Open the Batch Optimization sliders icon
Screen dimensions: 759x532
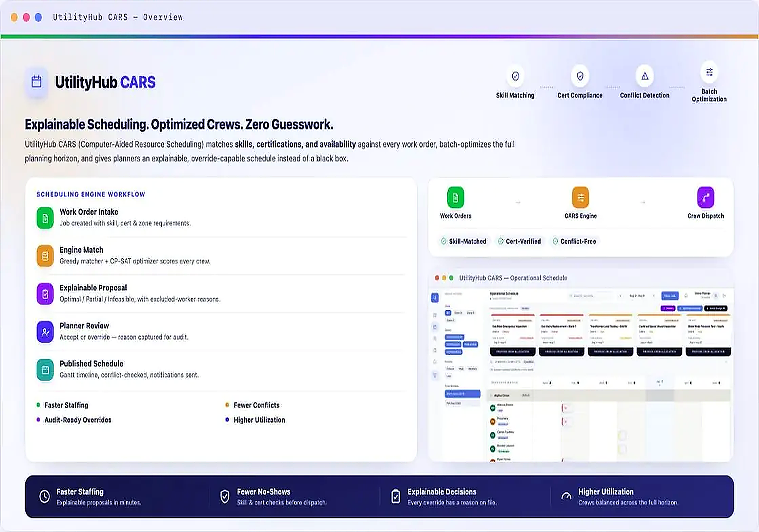(709, 72)
